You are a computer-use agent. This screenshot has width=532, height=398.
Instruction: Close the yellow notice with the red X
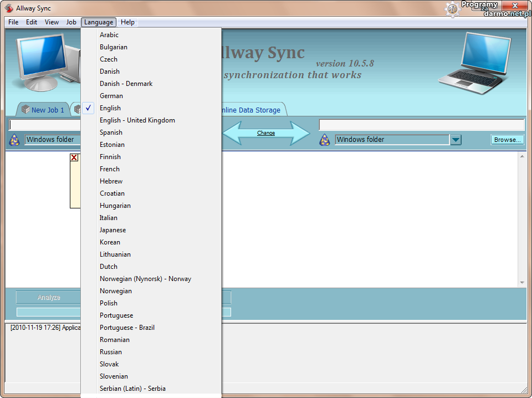[x=74, y=158]
